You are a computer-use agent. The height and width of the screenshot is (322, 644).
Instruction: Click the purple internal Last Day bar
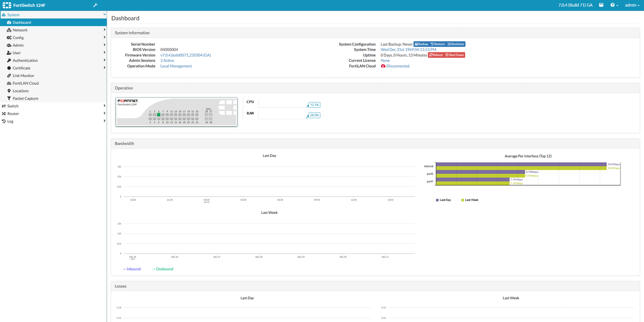click(x=521, y=164)
